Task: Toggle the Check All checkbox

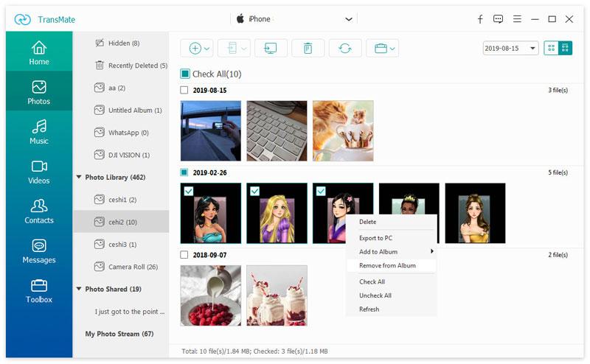Action: point(185,74)
